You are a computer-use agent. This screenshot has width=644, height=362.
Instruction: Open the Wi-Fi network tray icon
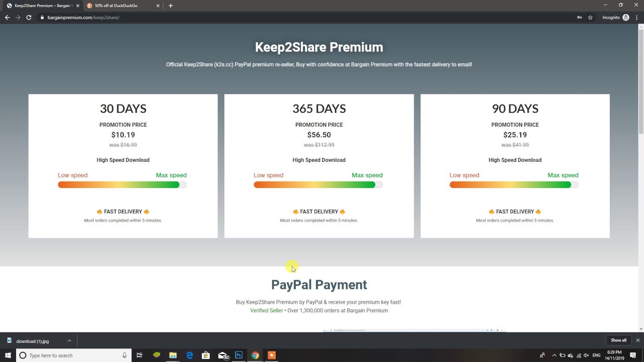click(579, 355)
